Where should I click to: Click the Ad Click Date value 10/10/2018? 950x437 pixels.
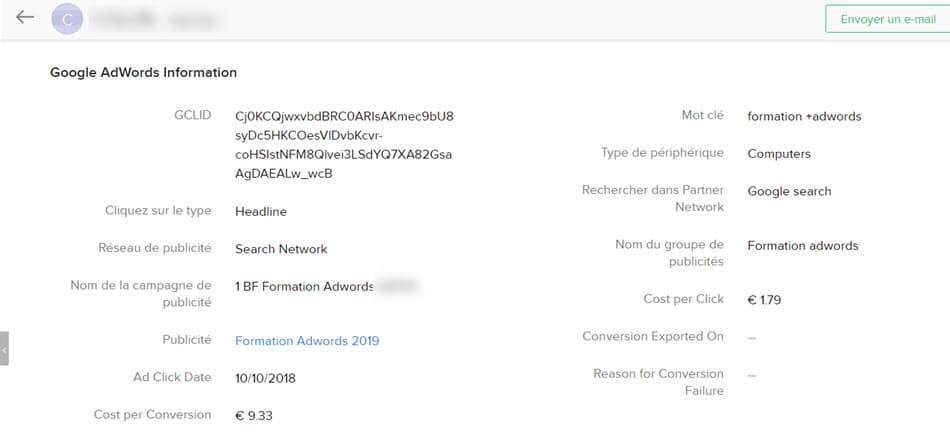[x=265, y=378]
